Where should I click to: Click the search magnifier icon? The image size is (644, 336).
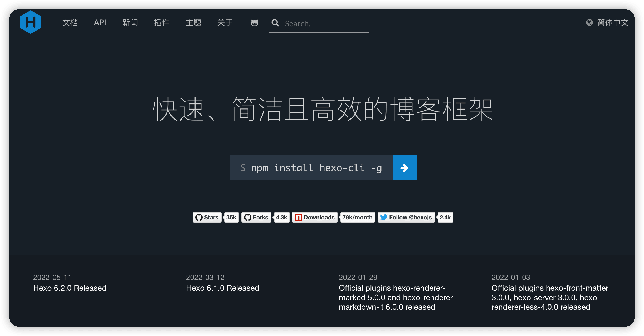[275, 23]
